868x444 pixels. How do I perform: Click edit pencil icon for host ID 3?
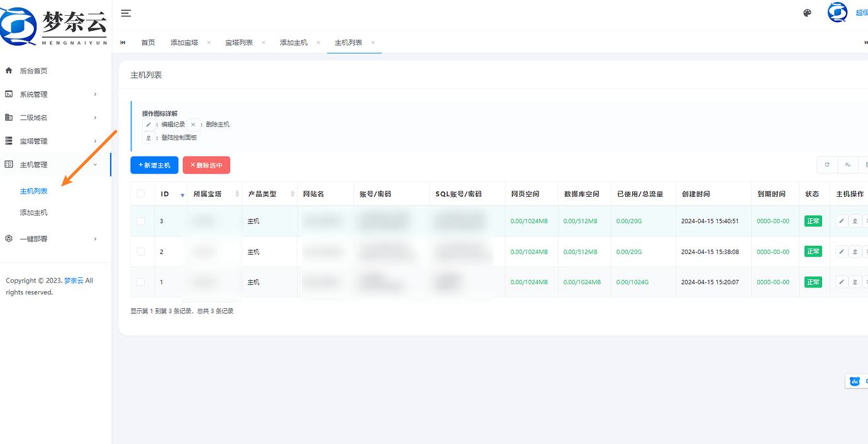coord(842,221)
